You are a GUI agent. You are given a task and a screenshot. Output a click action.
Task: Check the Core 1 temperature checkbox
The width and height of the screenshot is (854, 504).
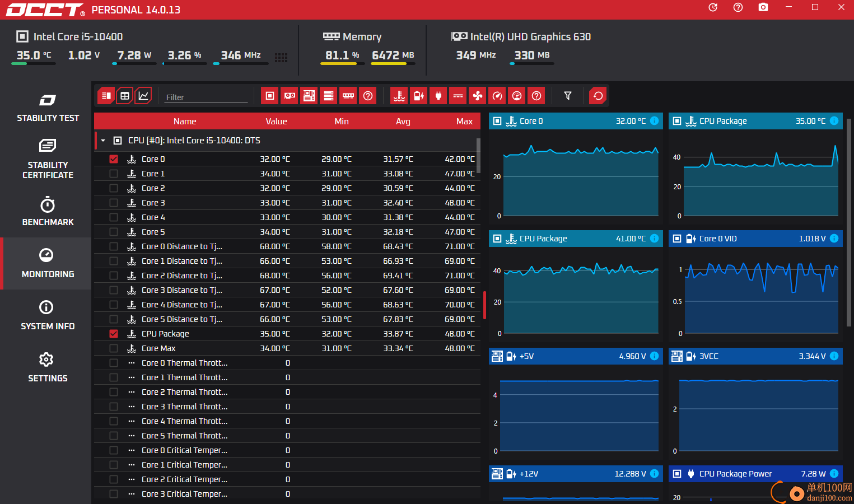click(114, 174)
